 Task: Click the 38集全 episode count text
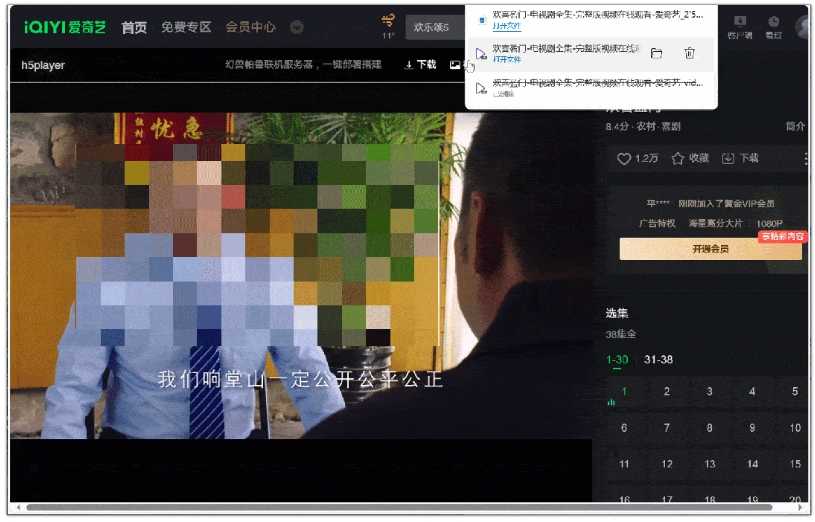pos(621,334)
